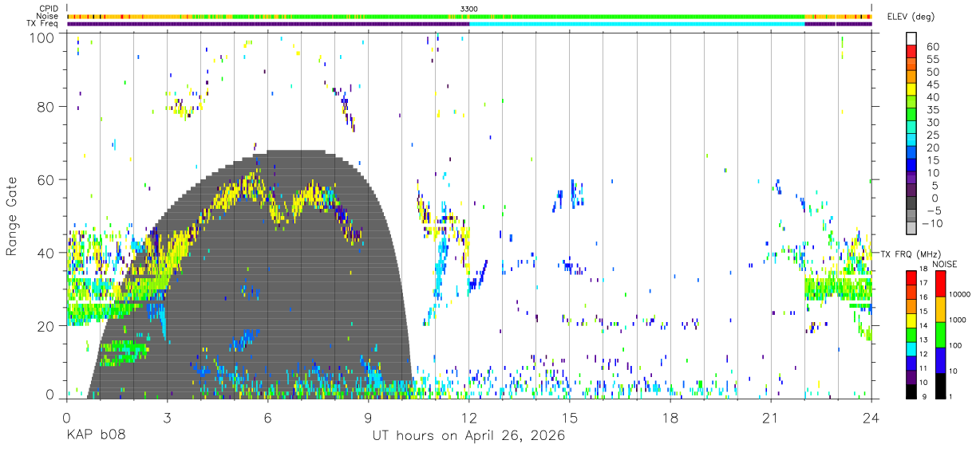Image resolution: width=980 pixels, height=452 pixels.
Task: Click the x-axis tick label "9"
Action: pyautogui.click(x=368, y=419)
